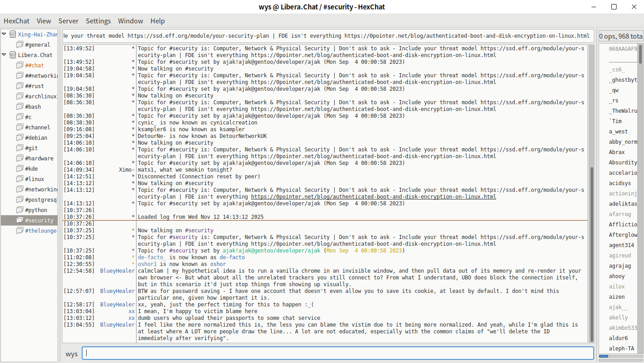
Task: Click the channel icon next to #bash
Action: tap(19, 107)
